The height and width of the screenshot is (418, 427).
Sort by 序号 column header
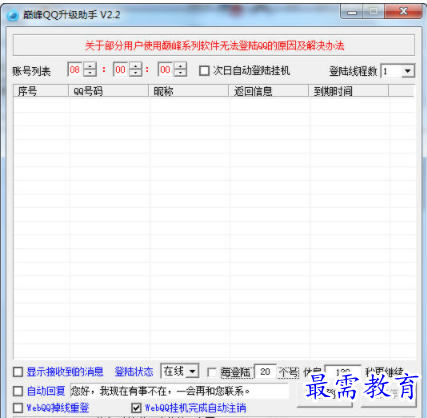pyautogui.click(x=41, y=91)
